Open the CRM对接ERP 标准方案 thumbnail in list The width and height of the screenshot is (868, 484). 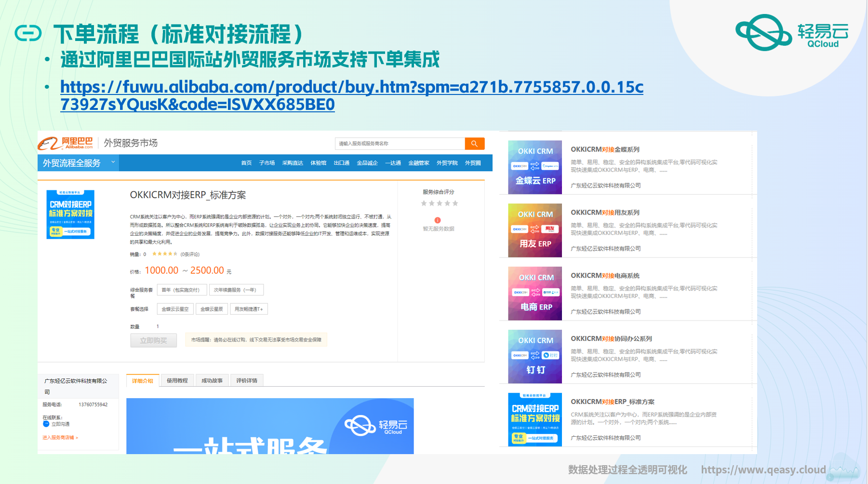[535, 419]
